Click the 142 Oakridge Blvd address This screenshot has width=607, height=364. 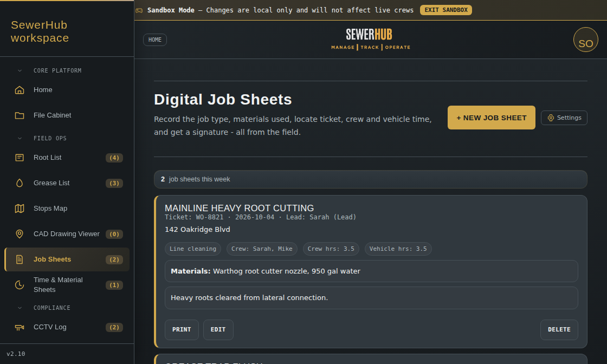tap(197, 229)
